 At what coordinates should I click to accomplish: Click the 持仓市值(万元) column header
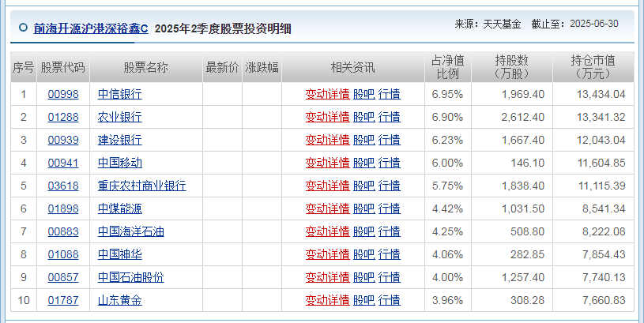pos(593,67)
